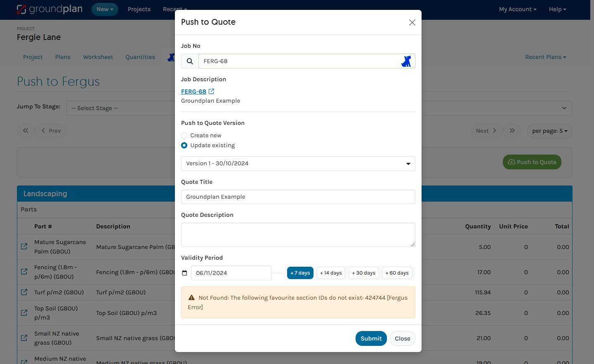Click the validity date field 06/11/2024
The width and height of the screenshot is (594, 364).
tap(231, 273)
